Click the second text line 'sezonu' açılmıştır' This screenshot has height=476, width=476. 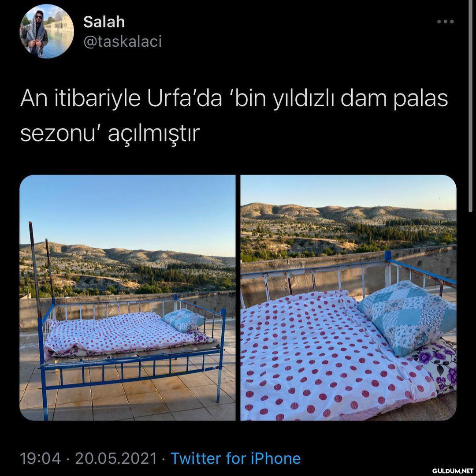(110, 133)
